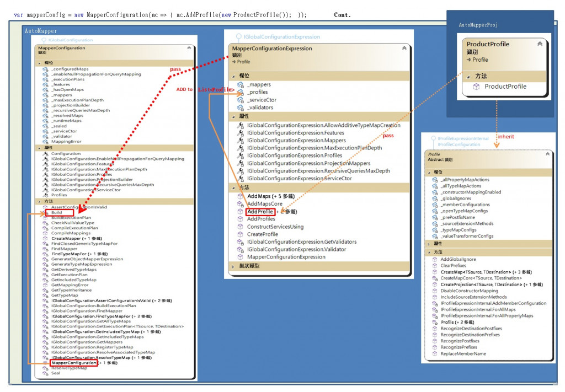Click field icon beside _allPropertyMapActions
The height and width of the screenshot is (392, 565).
[435, 180]
